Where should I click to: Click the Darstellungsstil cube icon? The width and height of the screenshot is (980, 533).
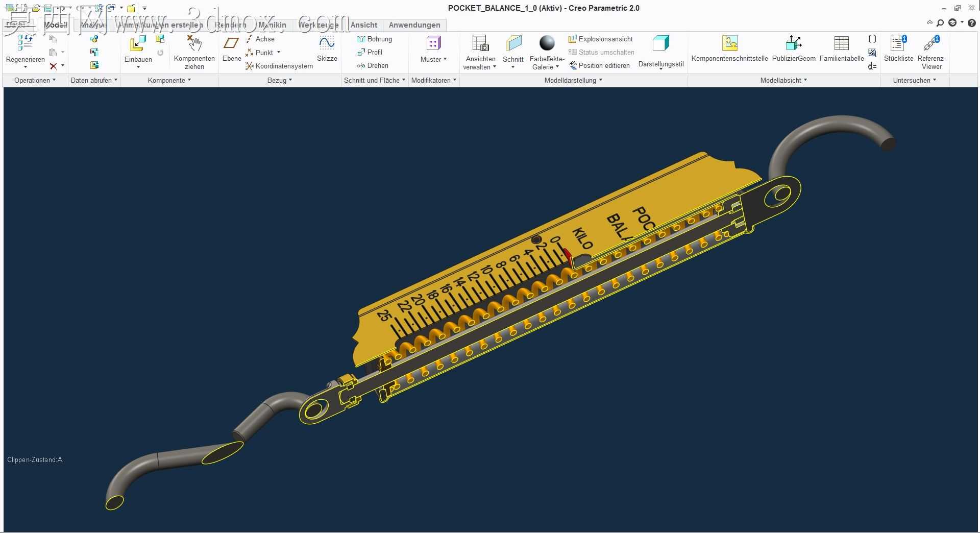(x=660, y=43)
